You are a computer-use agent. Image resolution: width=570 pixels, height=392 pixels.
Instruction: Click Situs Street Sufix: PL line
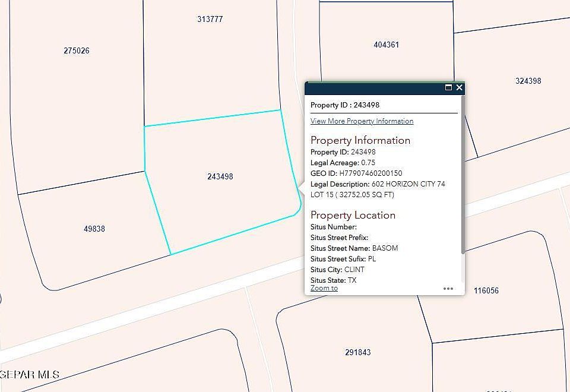[x=343, y=259]
